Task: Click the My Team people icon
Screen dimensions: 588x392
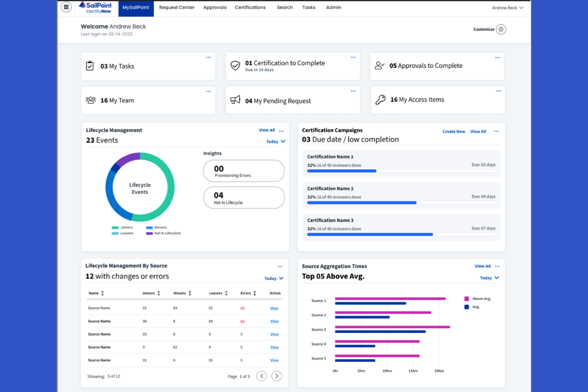Action: click(x=91, y=100)
